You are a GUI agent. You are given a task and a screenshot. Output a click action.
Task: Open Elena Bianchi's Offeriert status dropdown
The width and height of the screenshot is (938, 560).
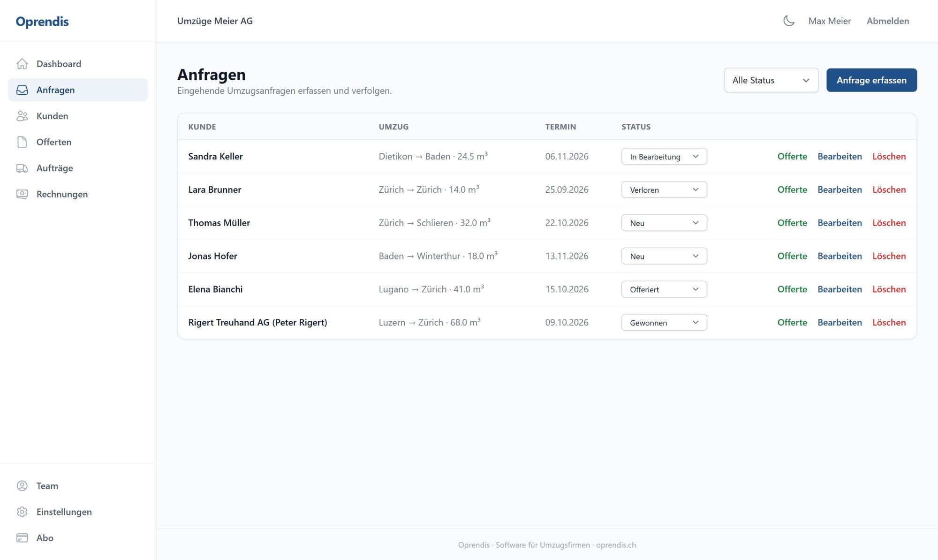(x=664, y=289)
